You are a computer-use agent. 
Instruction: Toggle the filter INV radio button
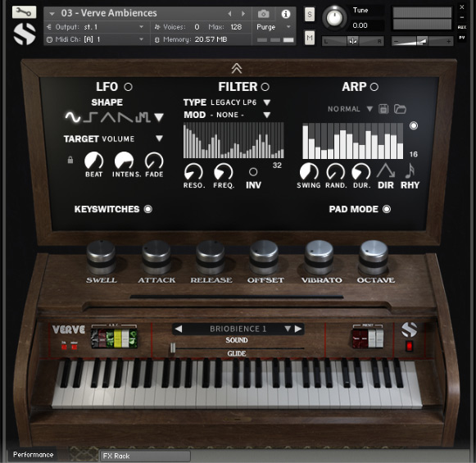click(x=253, y=172)
